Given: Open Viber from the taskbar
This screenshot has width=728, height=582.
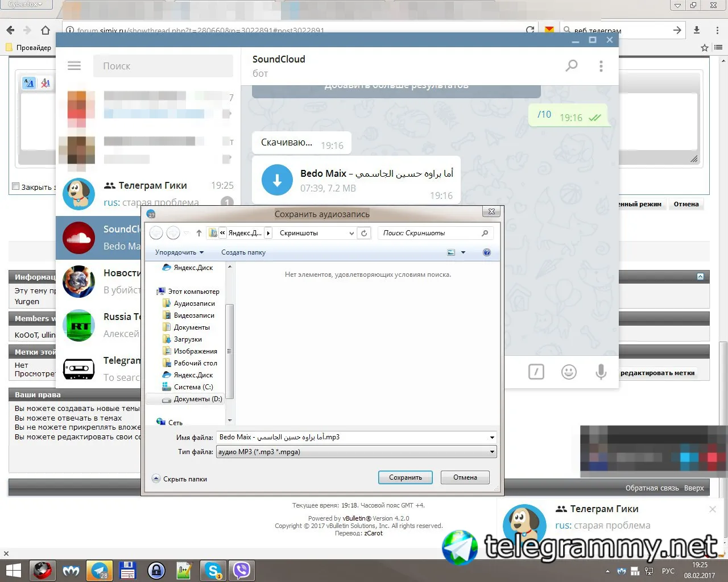Looking at the screenshot, I should tap(242, 570).
